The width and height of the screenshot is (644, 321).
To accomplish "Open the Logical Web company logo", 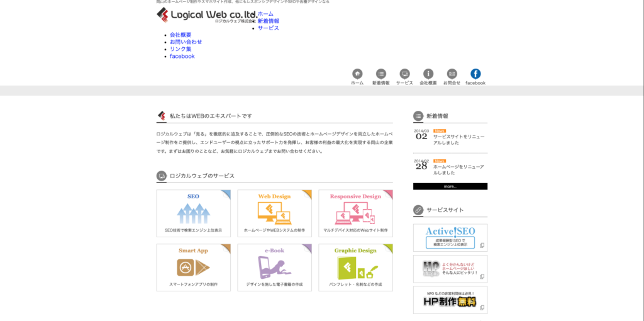I will [x=206, y=15].
